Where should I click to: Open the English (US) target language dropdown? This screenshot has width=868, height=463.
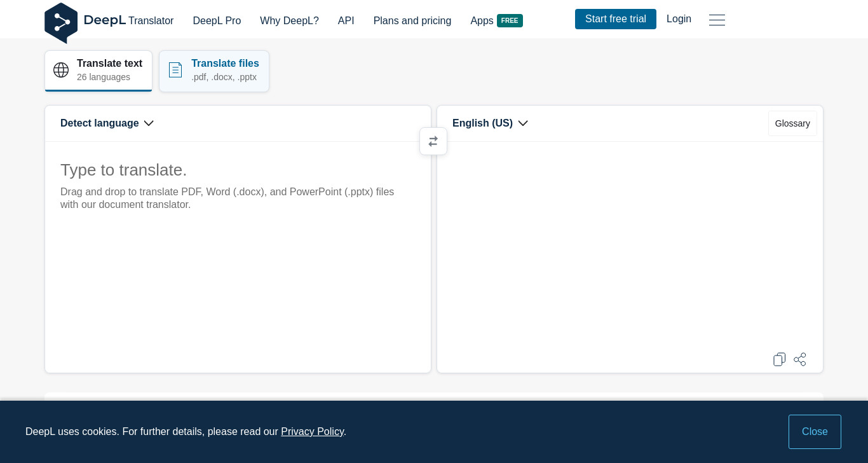[x=490, y=123]
